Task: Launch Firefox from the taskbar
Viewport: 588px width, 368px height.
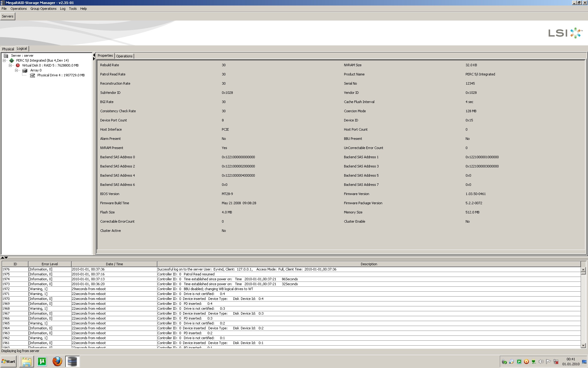Action: click(x=57, y=362)
